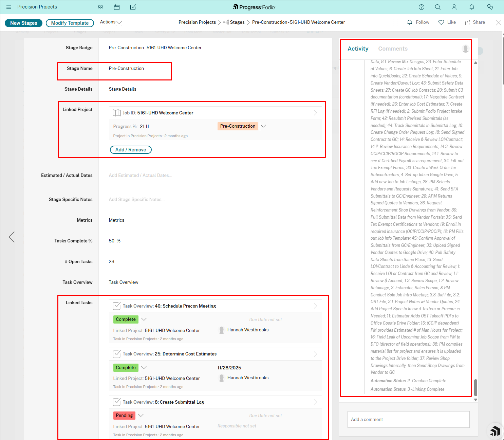504x440 pixels.
Task: Switch to the Comments tab
Action: click(393, 49)
